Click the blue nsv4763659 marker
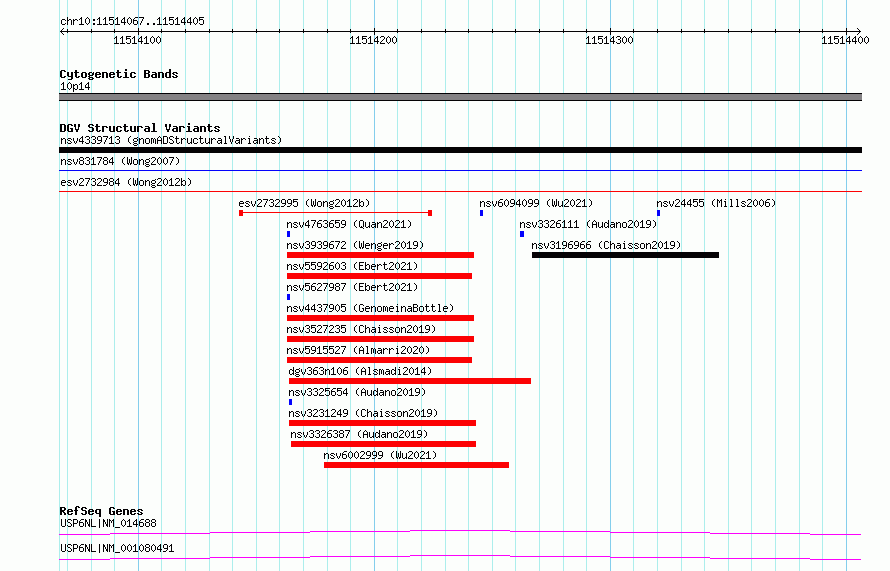The width and height of the screenshot is (890, 571). tap(288, 234)
